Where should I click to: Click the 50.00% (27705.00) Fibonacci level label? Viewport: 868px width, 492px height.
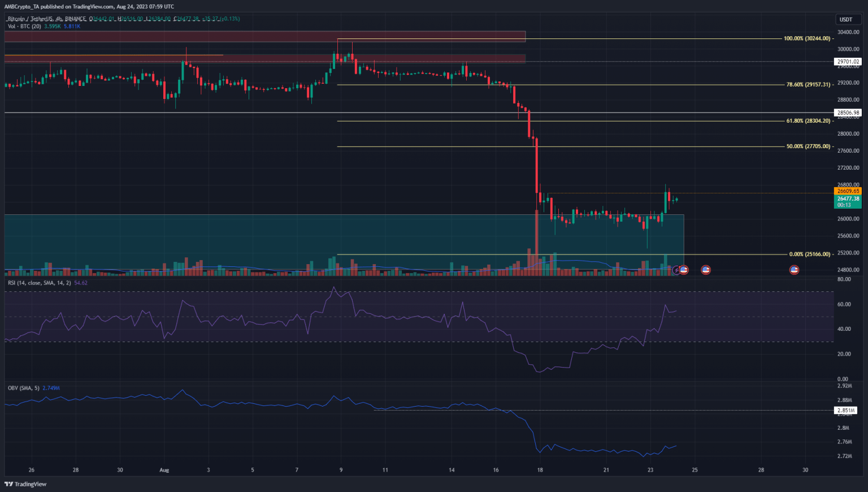pos(808,146)
